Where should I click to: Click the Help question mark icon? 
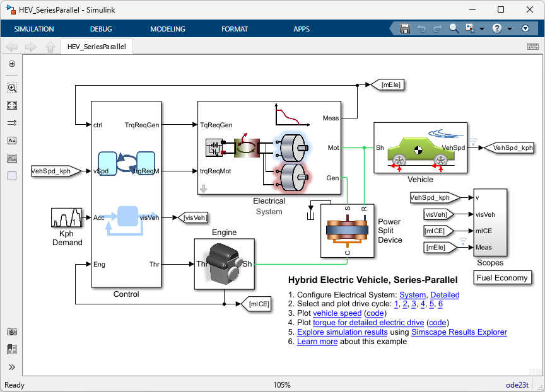tap(496, 29)
